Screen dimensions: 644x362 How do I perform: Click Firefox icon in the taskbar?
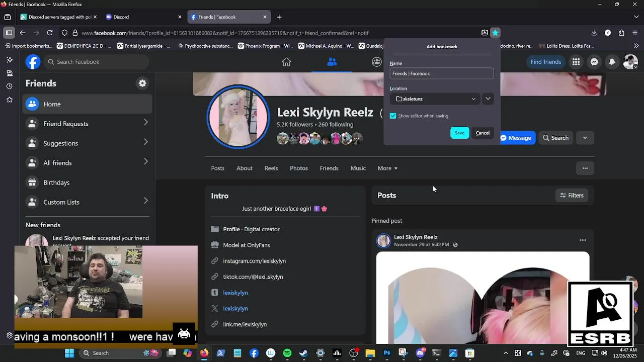pos(204,353)
